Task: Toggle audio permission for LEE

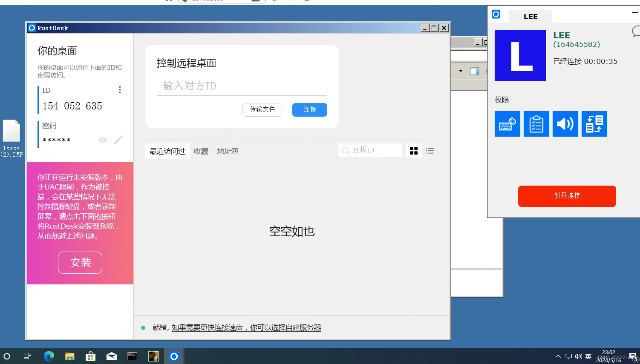Action: [565, 124]
